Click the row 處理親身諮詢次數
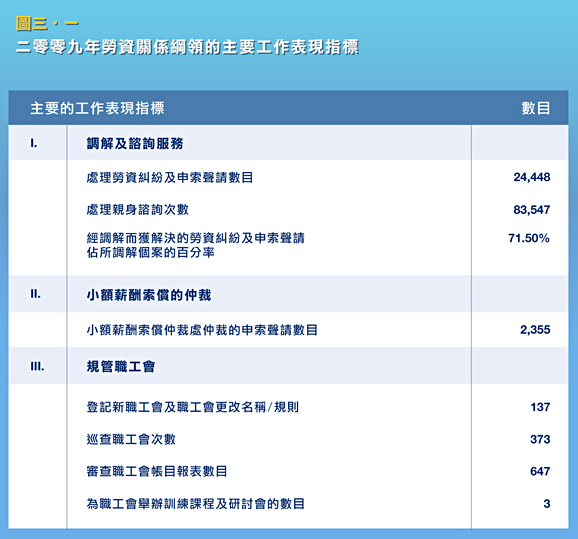The height and width of the screenshot is (539, 578). pyautogui.click(x=137, y=210)
